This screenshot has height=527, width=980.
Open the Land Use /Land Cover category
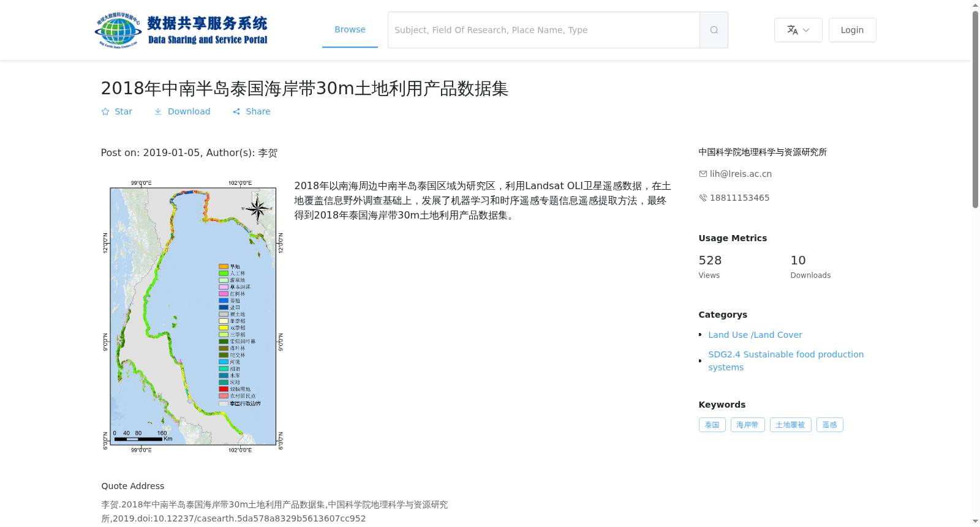tap(755, 335)
